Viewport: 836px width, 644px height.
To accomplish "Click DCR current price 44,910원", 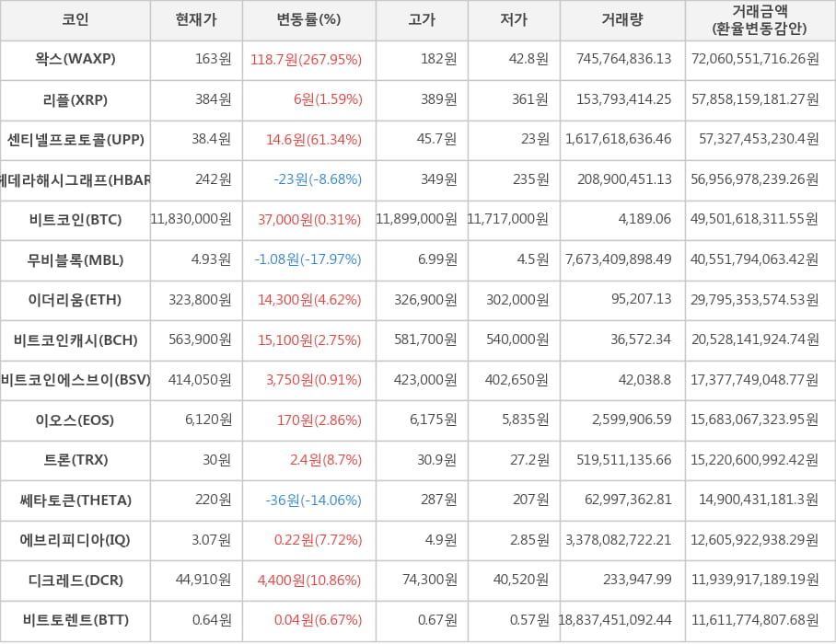I will [203, 580].
